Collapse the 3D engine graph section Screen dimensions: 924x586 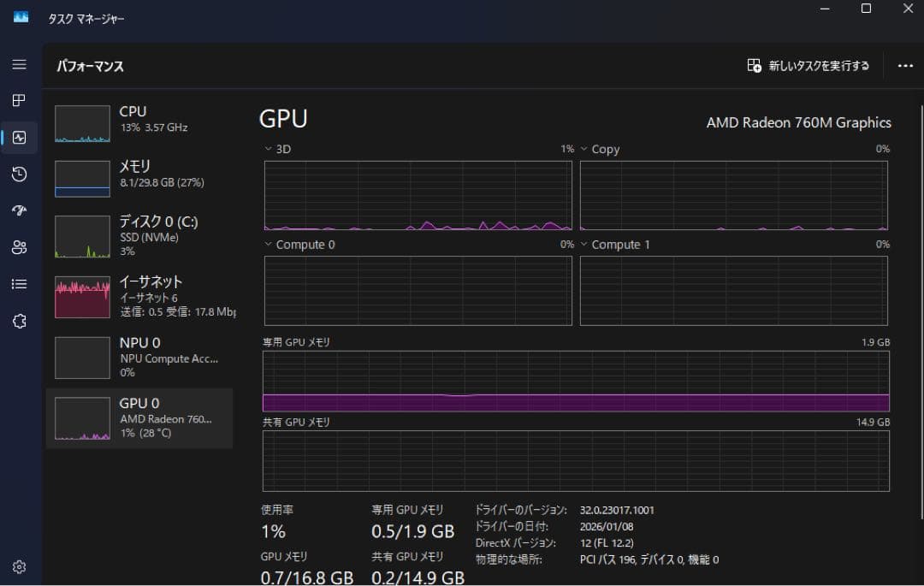click(x=268, y=149)
